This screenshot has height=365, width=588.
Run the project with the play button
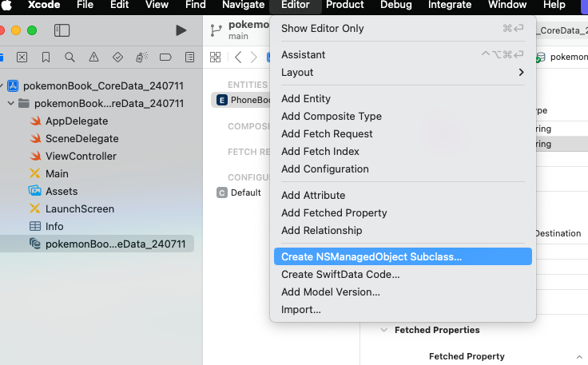(181, 30)
